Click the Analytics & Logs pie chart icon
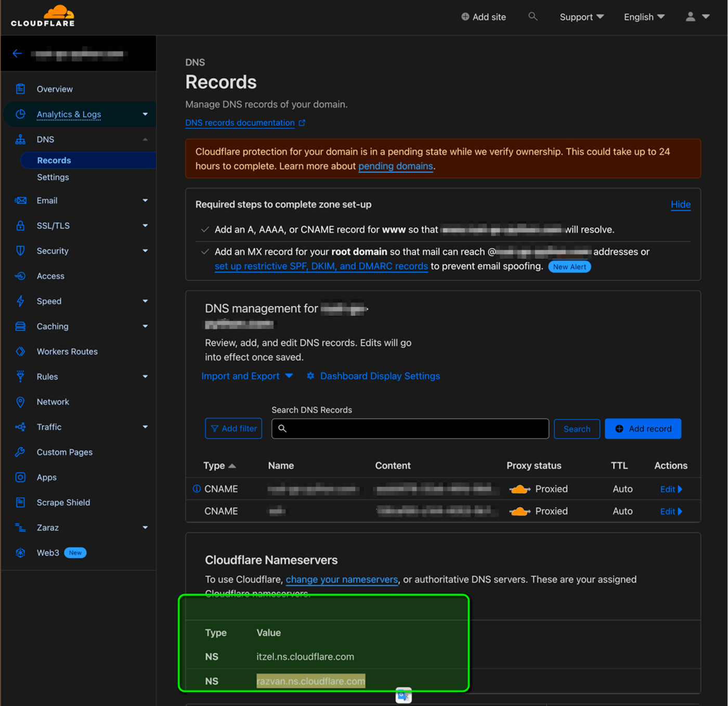Image resolution: width=728 pixels, height=706 pixels. pyautogui.click(x=20, y=114)
